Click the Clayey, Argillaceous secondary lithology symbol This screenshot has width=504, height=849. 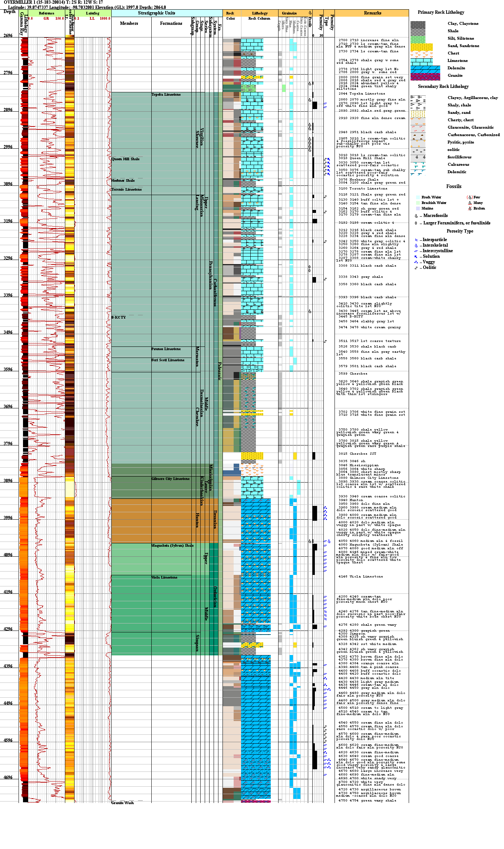[418, 99]
